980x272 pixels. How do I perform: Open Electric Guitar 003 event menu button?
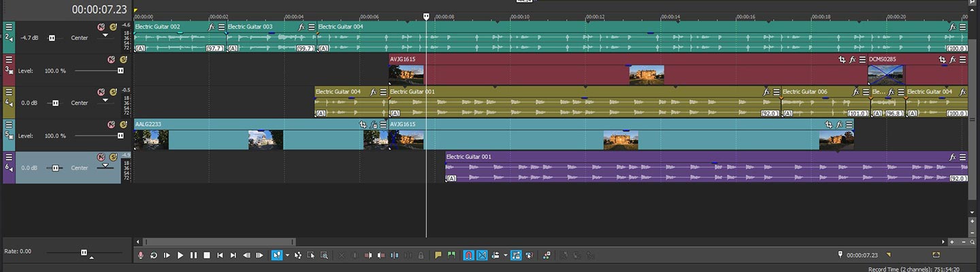click(x=312, y=27)
